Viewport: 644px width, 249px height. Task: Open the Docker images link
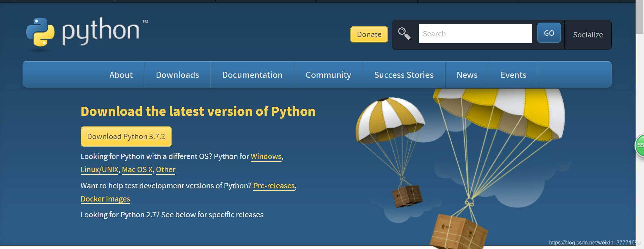pyautogui.click(x=105, y=199)
